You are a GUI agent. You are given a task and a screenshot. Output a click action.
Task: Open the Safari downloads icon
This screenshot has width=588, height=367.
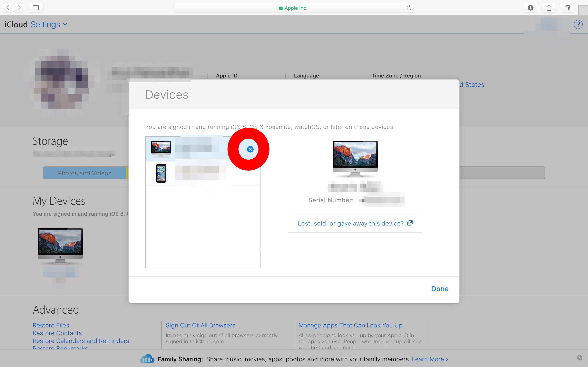point(530,8)
